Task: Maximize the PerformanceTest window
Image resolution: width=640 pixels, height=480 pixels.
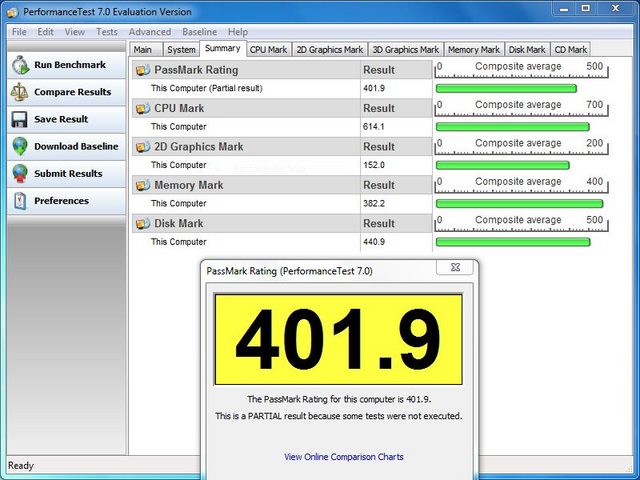Action: 586,9
